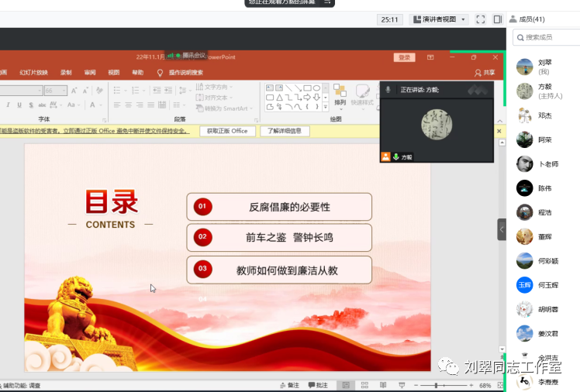Click the decrease font size icon
The height and width of the screenshot is (392, 580).
[85, 91]
